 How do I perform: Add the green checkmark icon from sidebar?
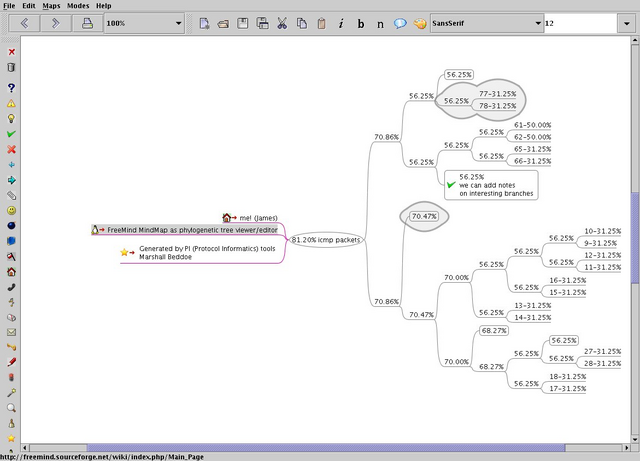tap(11, 134)
